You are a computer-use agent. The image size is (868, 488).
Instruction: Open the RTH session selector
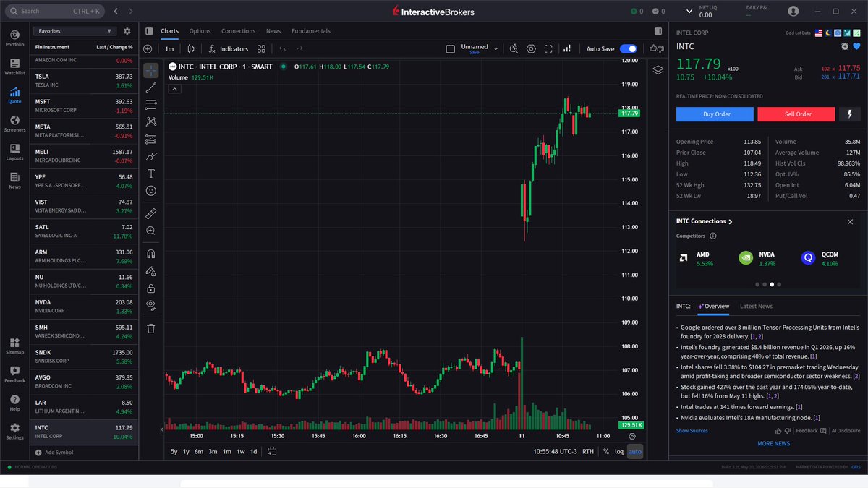point(588,452)
